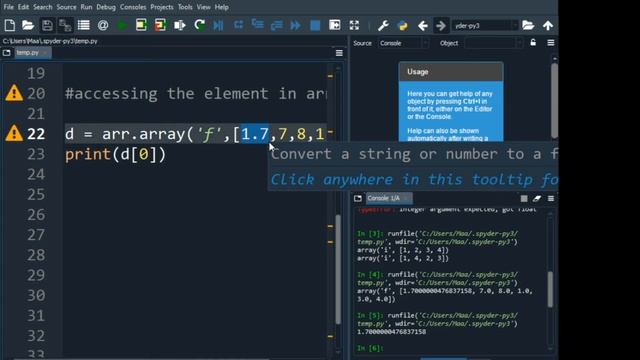The height and width of the screenshot is (360, 640).
Task: Click the comment text on line 20
Action: 196,93
